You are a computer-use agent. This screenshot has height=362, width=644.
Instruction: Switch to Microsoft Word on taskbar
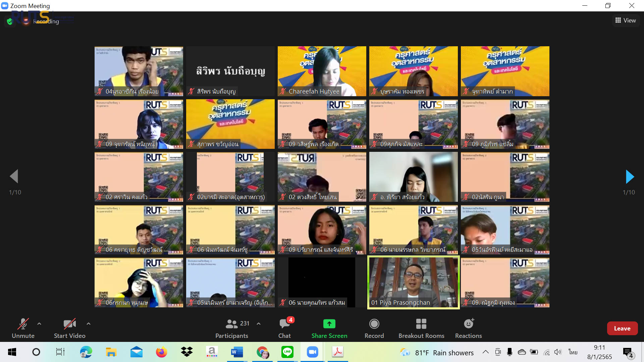pos(237,352)
